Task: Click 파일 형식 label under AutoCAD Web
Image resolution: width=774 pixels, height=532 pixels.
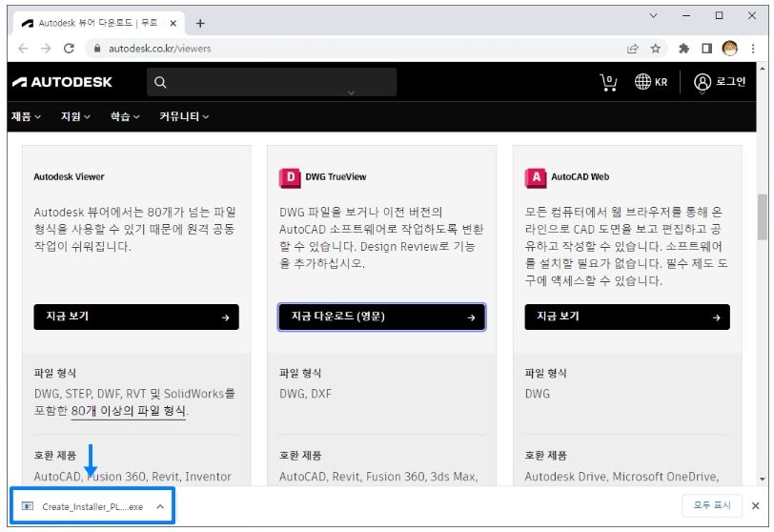Action: [546, 373]
